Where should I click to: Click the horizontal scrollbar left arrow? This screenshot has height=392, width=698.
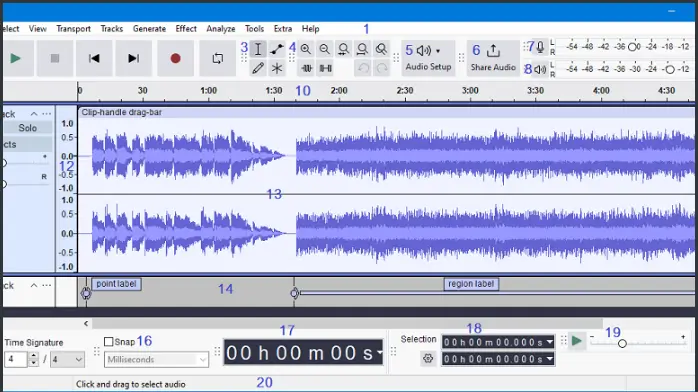pos(86,323)
